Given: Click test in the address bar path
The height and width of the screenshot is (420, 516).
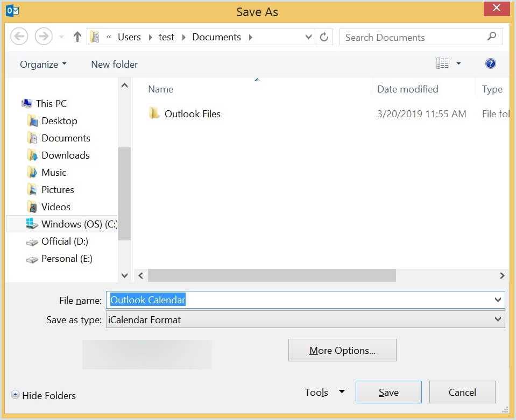Looking at the screenshot, I should tap(166, 37).
